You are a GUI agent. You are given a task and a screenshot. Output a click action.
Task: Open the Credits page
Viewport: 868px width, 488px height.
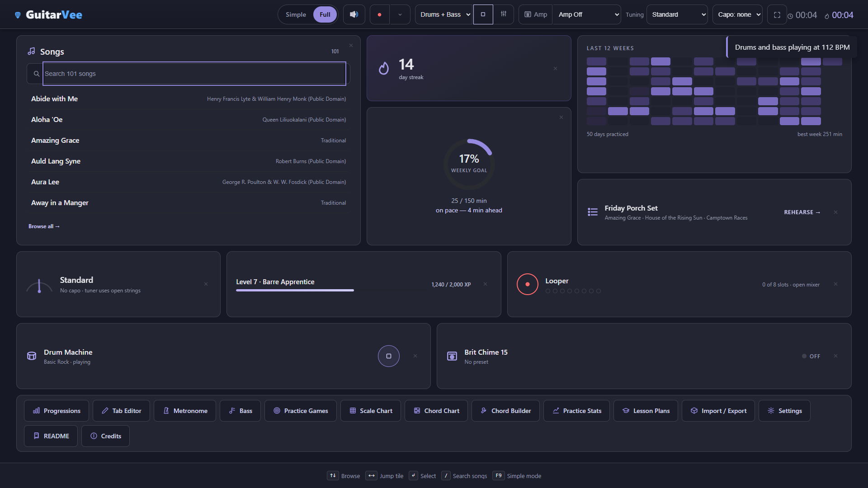tap(105, 436)
